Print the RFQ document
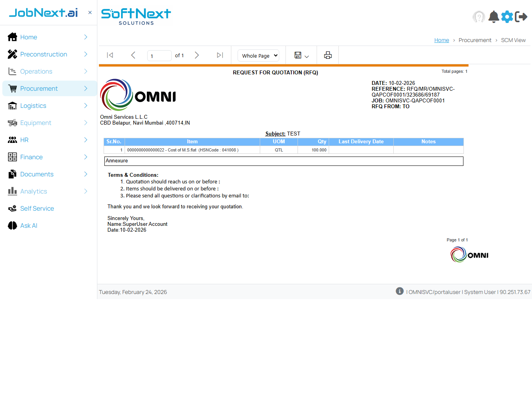Screen dimensions: 532x403 (x=328, y=55)
